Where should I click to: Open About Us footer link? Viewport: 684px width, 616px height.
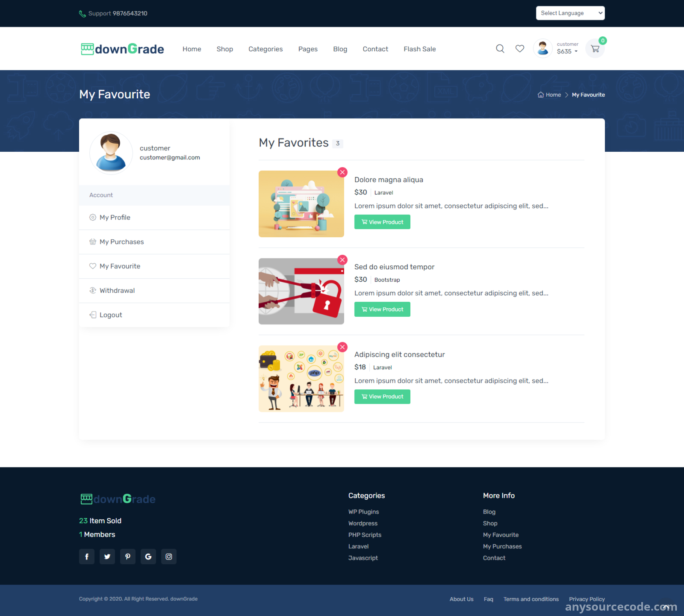(x=461, y=599)
